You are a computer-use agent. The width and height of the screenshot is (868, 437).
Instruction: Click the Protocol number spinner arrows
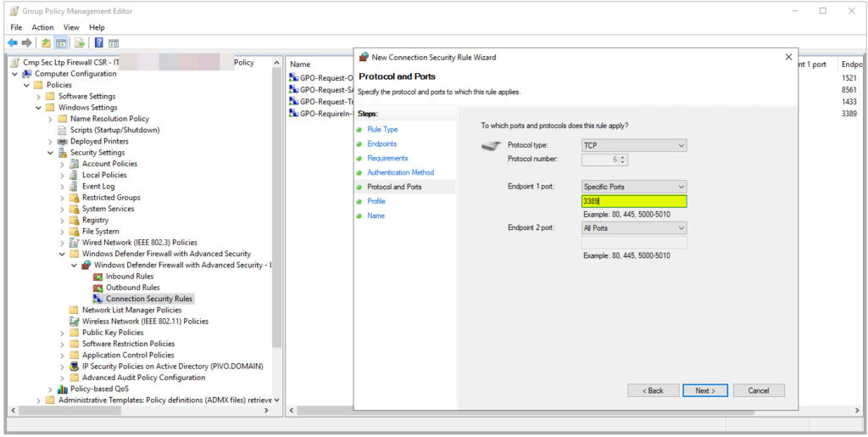[623, 160]
